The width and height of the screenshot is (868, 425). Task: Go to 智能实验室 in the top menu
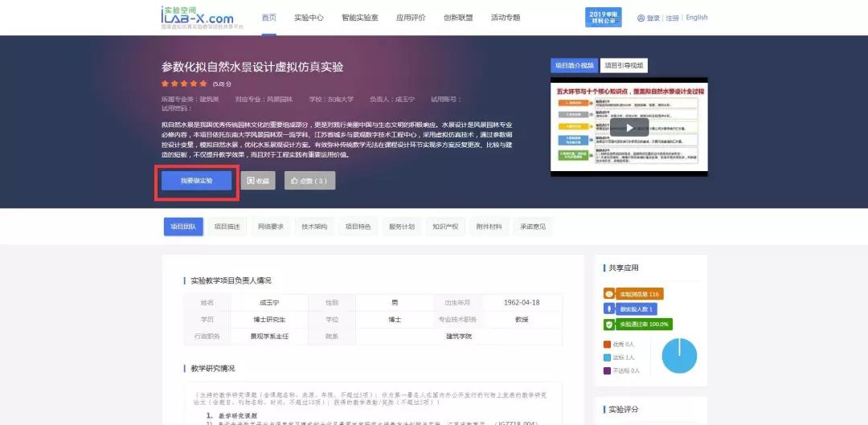[x=360, y=17]
